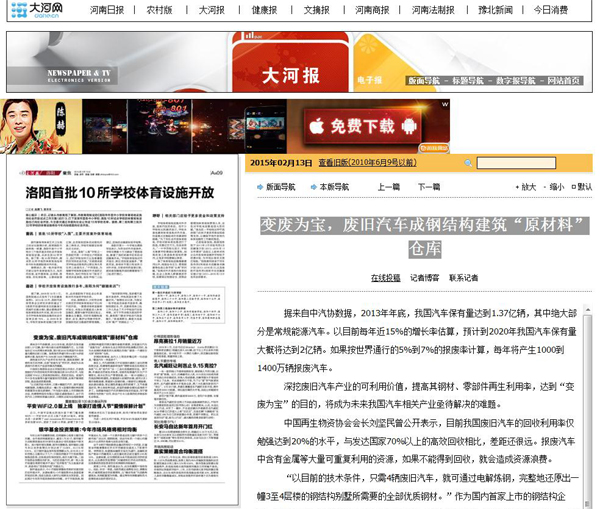This screenshot has height=509, width=600.
Task: Click the arrow icon beside 版面导航
Action: point(259,187)
